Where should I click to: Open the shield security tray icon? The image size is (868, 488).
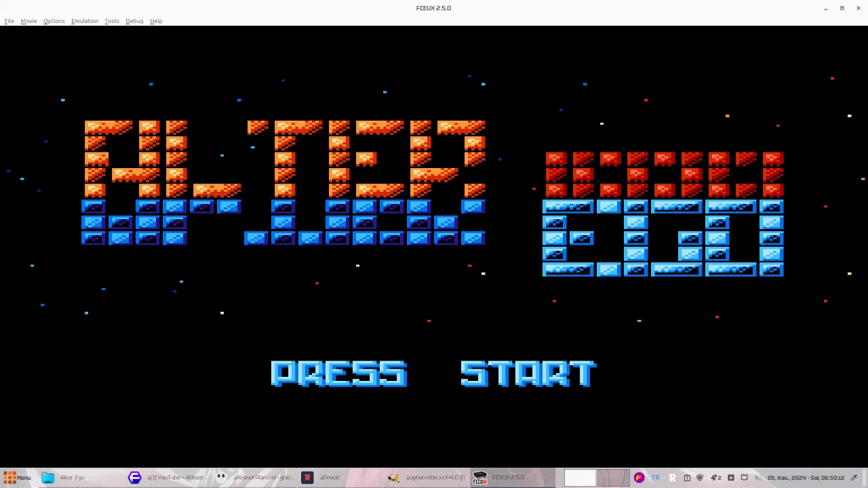pos(700,478)
